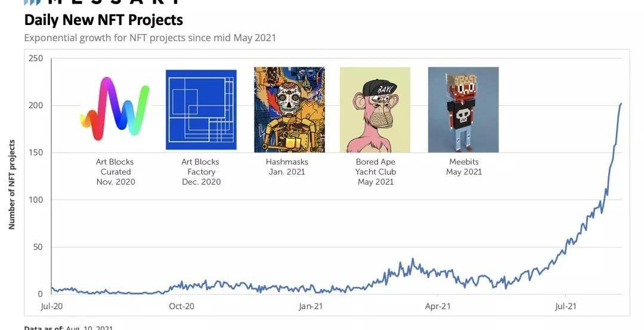
Task: Click the Bored Ape Yacht Club image
Action: click(375, 110)
